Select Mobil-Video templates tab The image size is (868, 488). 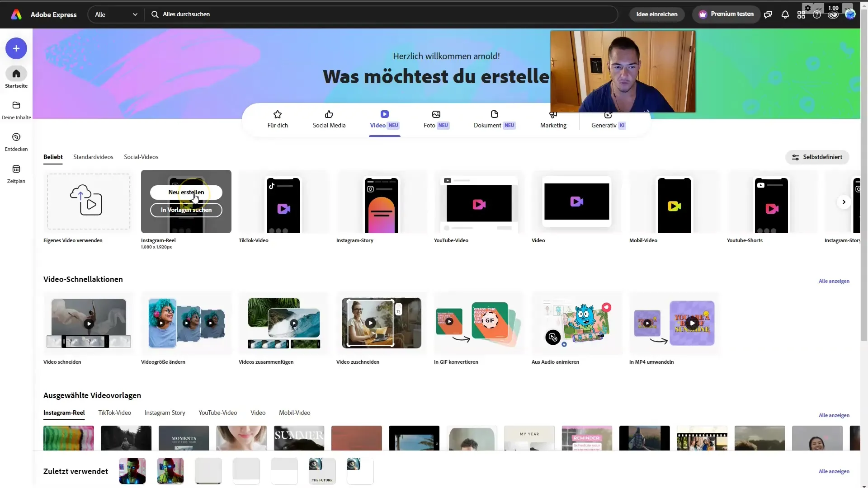[295, 413]
